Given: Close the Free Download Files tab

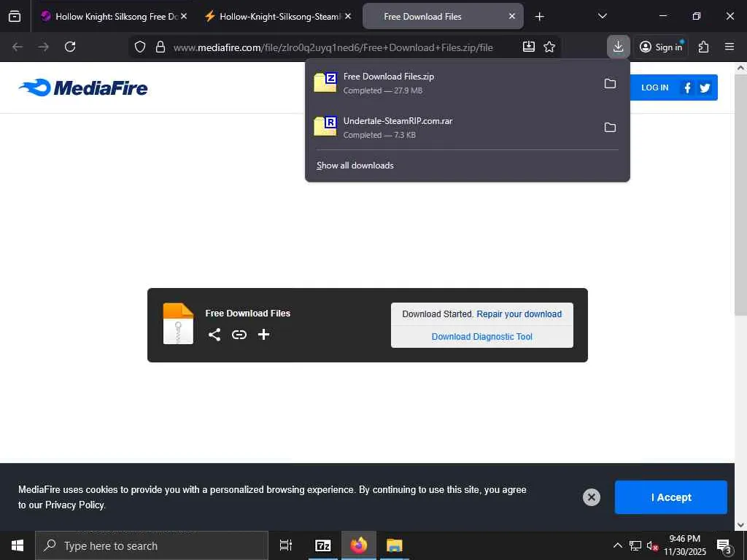Looking at the screenshot, I should pos(511,16).
